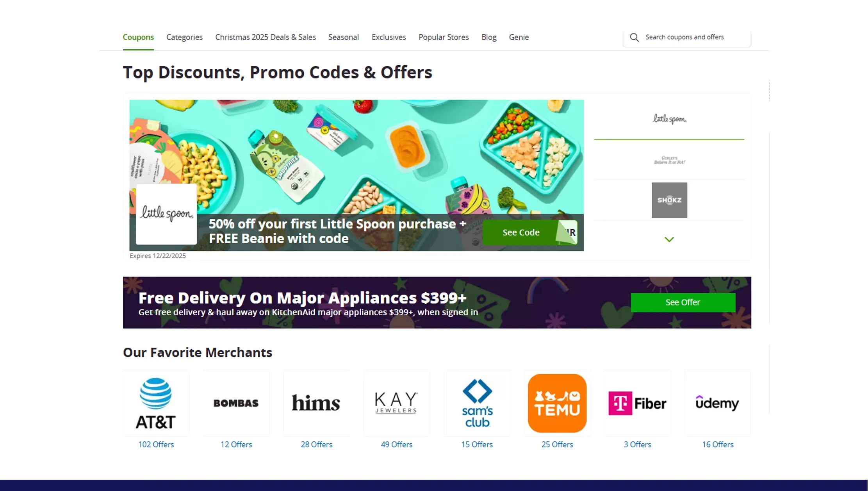Screen dimensions: 868x491
Task: Select the Shokz thumbnail in carousel list
Action: click(x=669, y=200)
